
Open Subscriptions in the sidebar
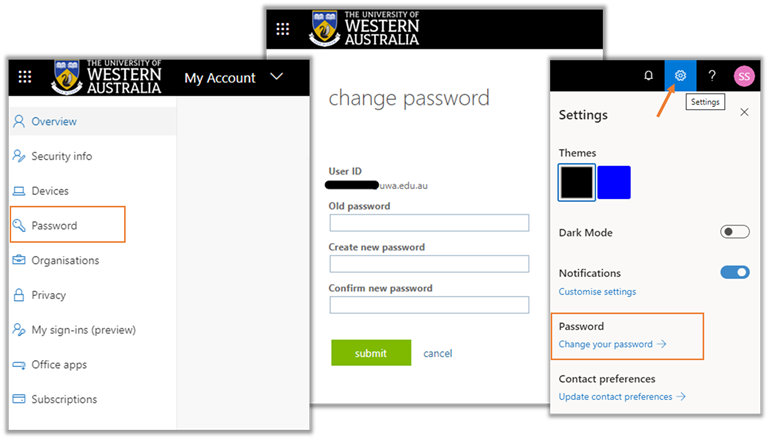[64, 399]
